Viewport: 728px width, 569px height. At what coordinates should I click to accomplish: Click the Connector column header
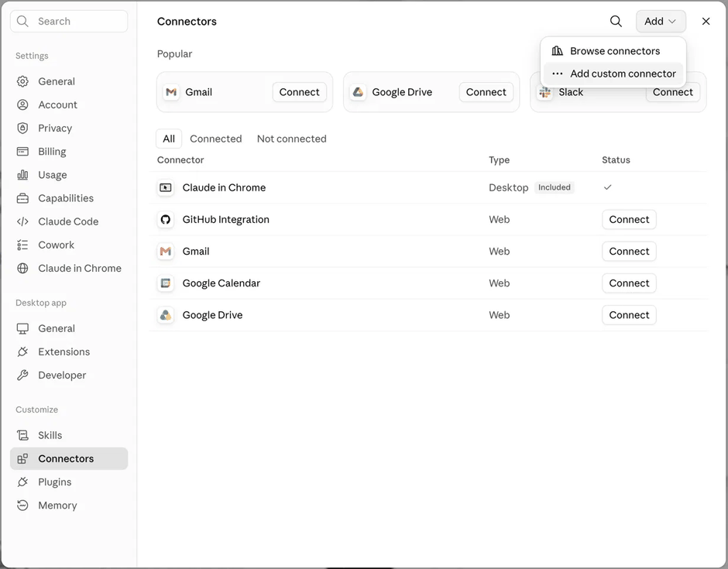(180, 160)
